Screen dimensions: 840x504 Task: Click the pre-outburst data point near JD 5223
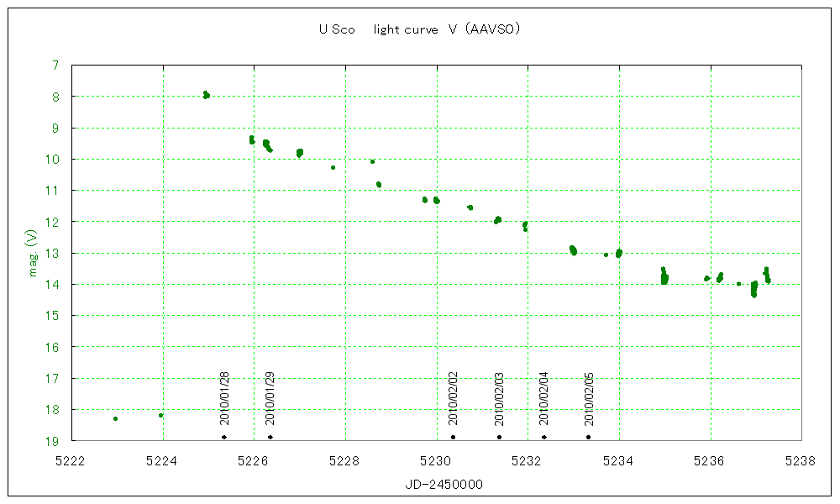[115, 418]
